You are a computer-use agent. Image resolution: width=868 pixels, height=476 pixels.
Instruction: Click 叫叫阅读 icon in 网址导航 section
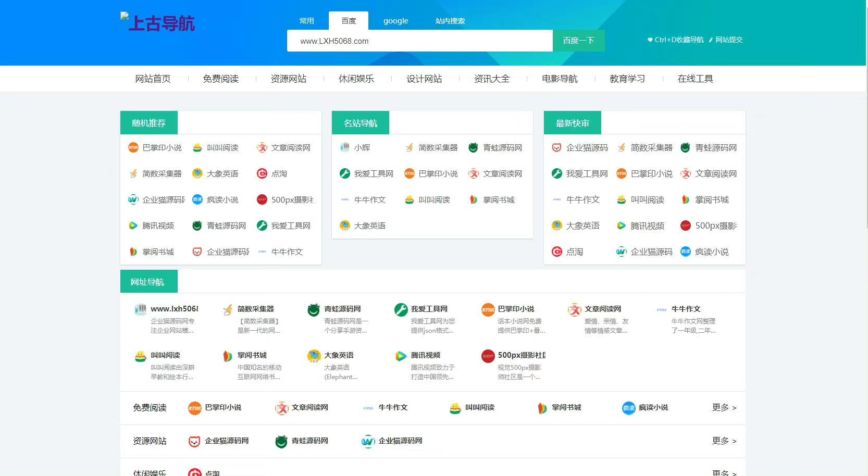pyautogui.click(x=141, y=356)
